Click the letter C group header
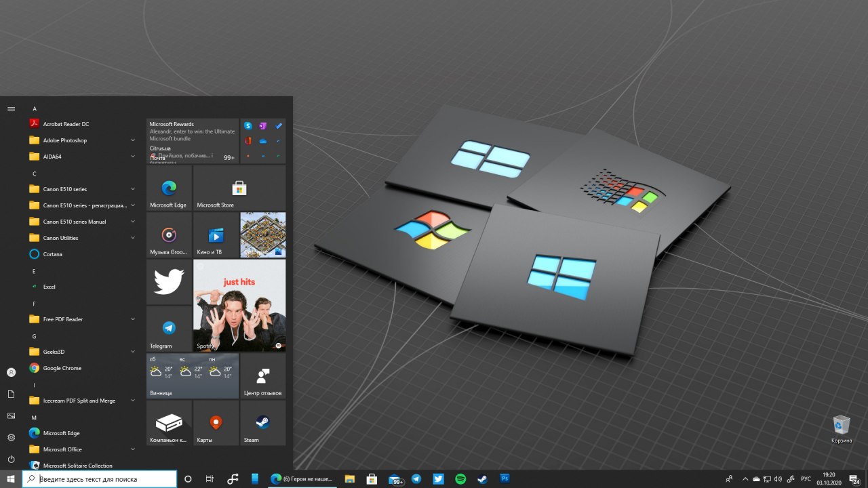 [x=35, y=174]
